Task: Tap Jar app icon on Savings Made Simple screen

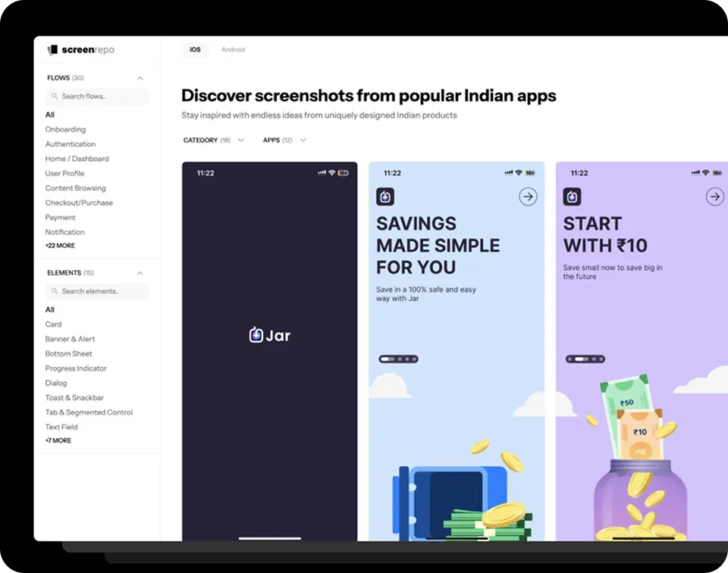Action: pos(385,197)
